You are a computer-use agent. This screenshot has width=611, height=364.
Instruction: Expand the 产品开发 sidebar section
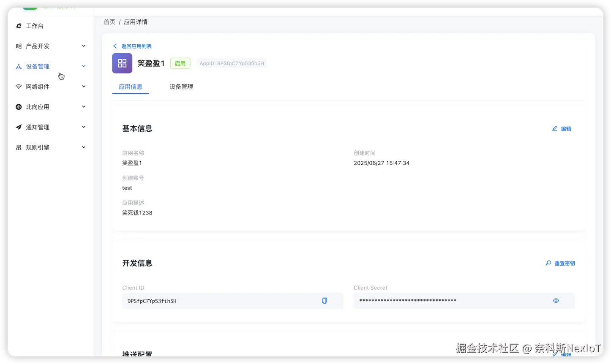tap(83, 46)
